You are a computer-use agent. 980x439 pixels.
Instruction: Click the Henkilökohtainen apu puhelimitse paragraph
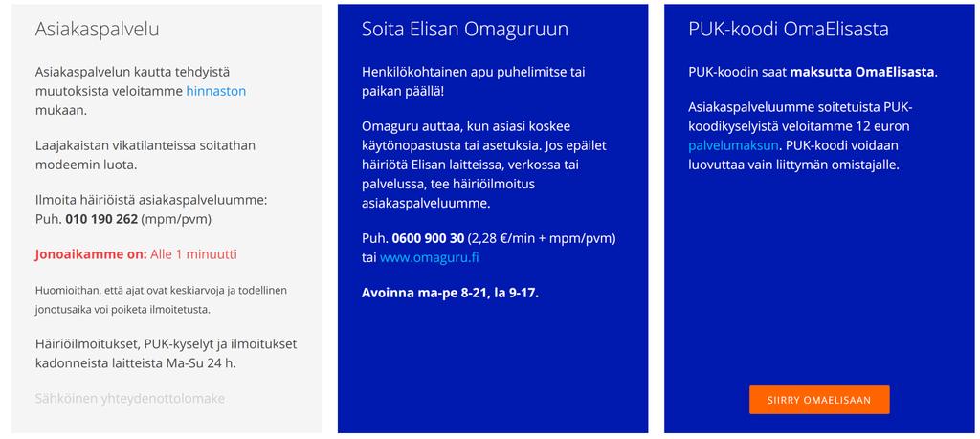[x=473, y=81]
